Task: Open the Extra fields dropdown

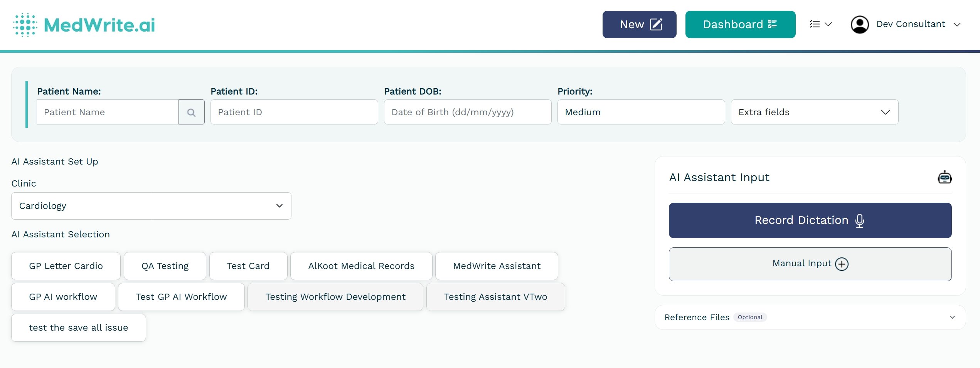Action: point(815,112)
